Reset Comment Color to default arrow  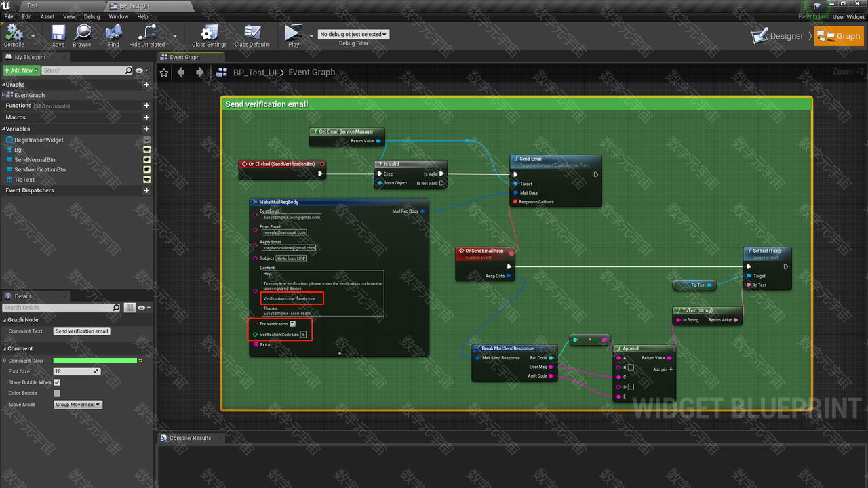click(140, 361)
